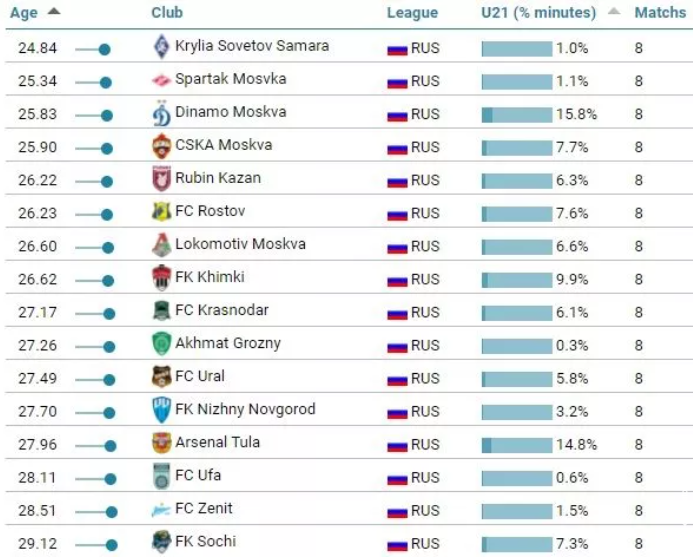Click the Dinamo Moskva club crest

[162, 113]
